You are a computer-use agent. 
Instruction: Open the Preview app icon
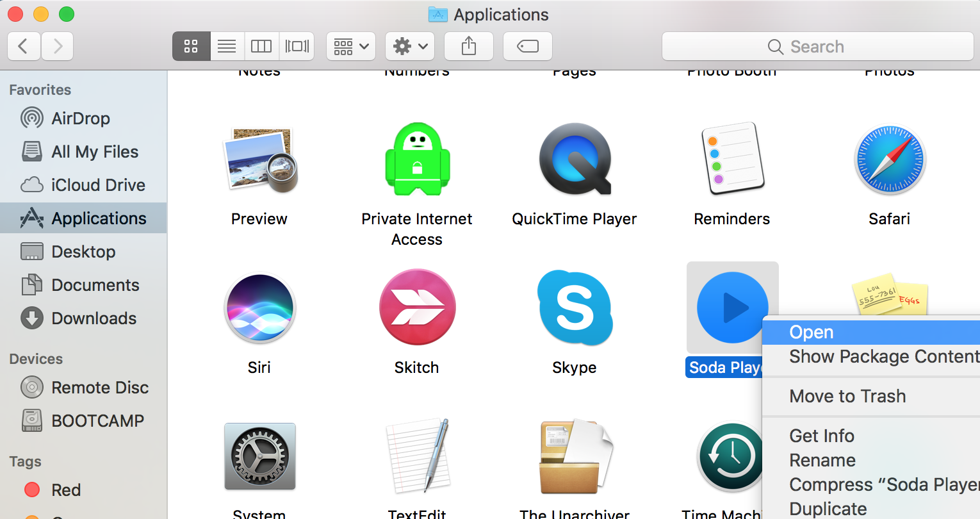[259, 160]
